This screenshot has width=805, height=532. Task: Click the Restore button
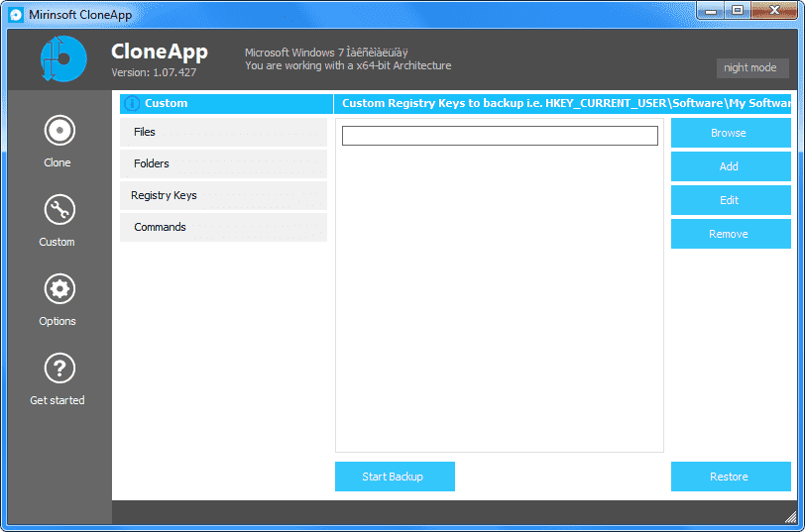730,477
